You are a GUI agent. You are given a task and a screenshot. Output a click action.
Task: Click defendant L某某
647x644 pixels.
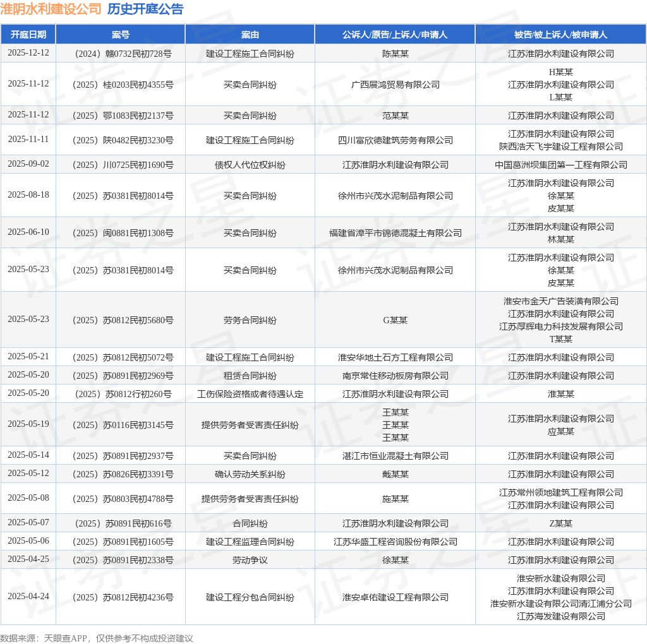click(561, 97)
